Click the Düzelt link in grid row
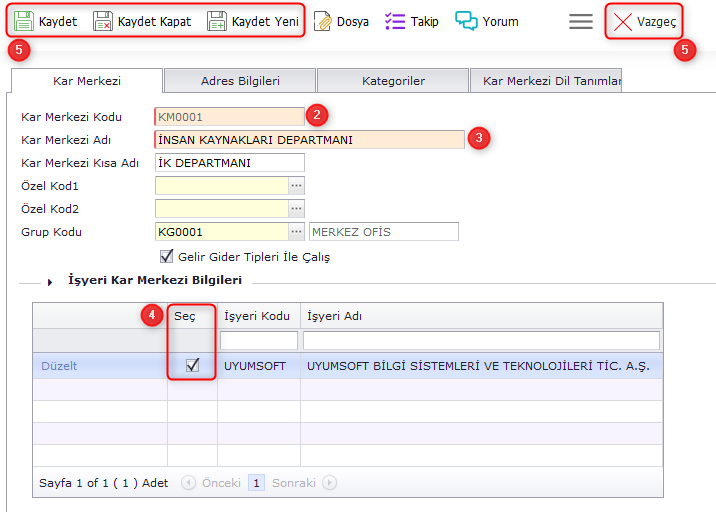Viewport: 716px width, 512px height. point(59,366)
